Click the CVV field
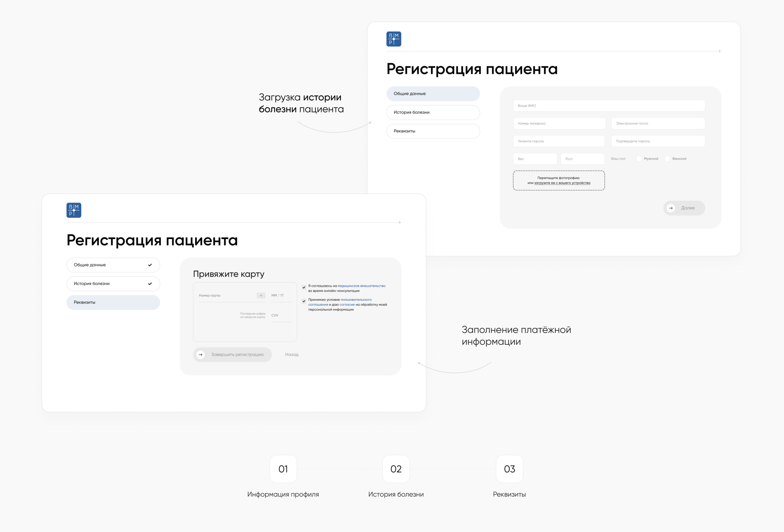 280,316
